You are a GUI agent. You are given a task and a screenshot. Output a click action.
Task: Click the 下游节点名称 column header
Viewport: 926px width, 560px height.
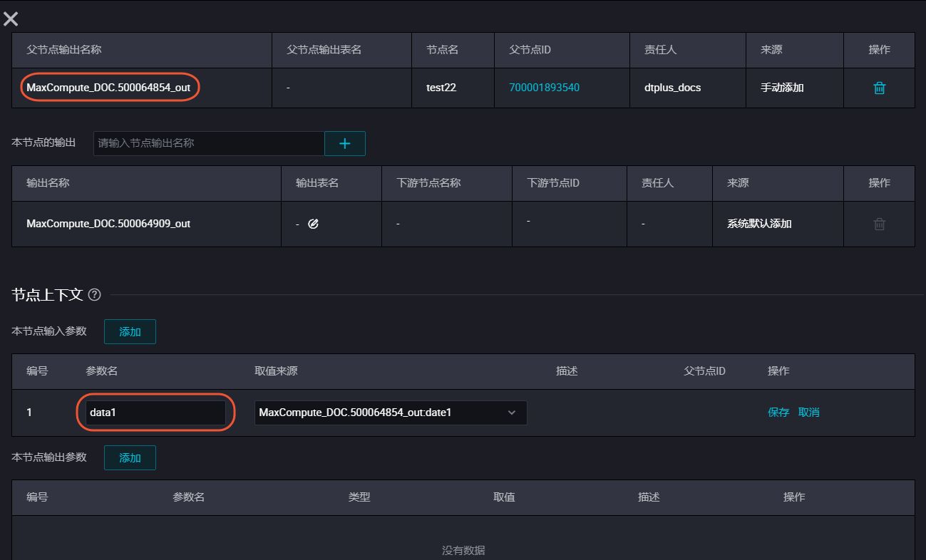click(x=428, y=183)
